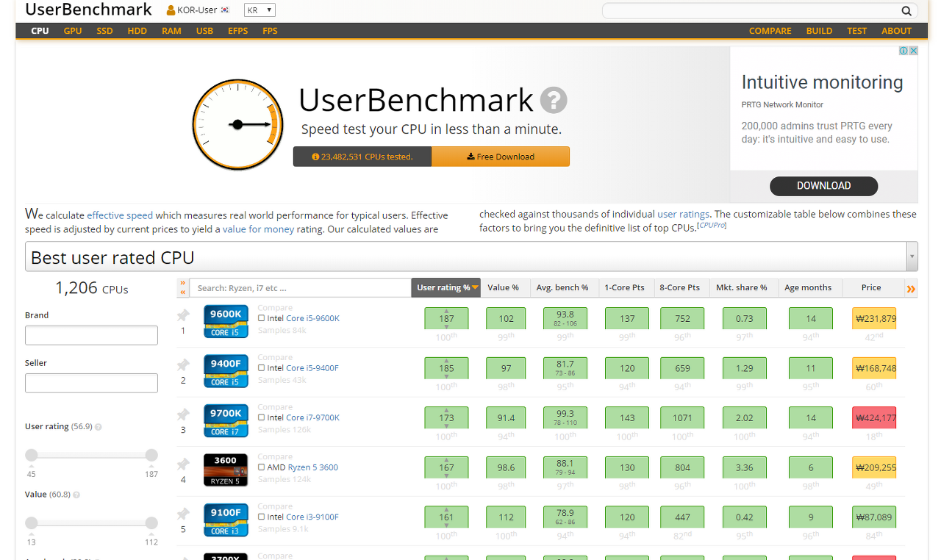Click the 23,482,531 CPUs tested button

pos(362,157)
